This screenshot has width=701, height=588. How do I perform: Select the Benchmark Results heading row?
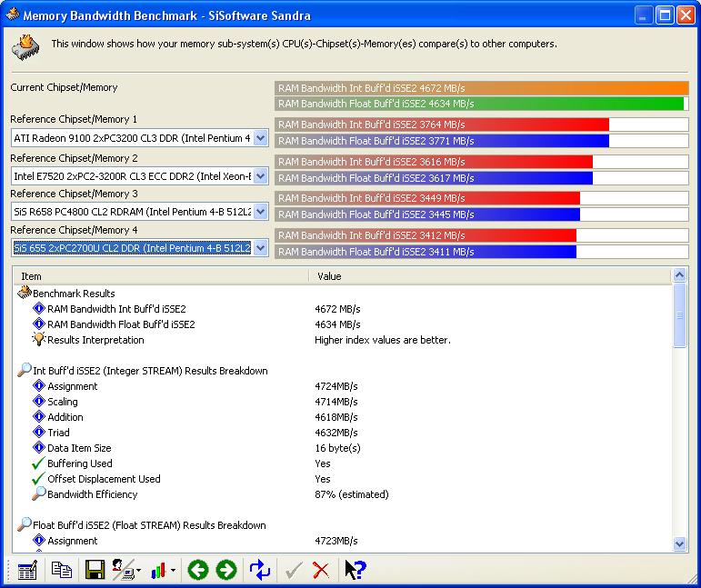point(343,294)
